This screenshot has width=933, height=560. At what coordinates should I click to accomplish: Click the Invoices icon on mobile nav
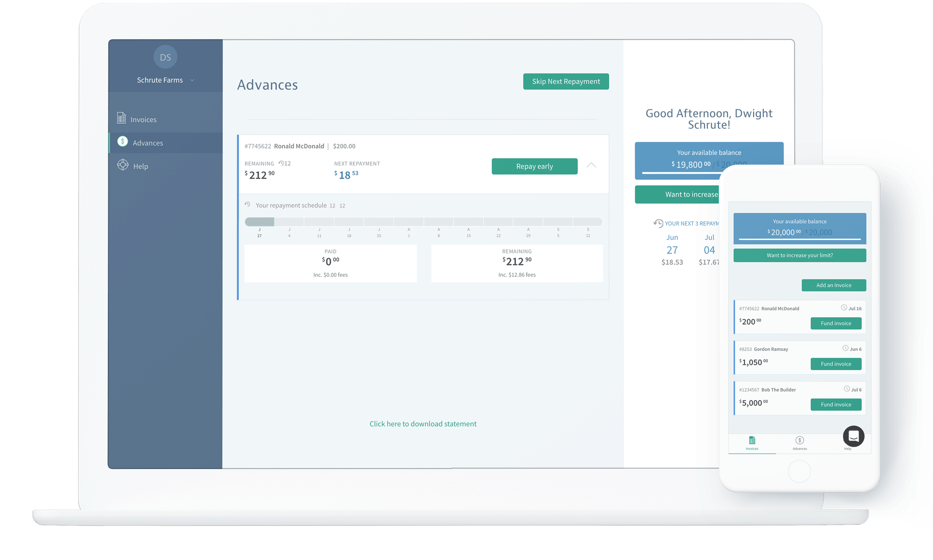pyautogui.click(x=752, y=440)
